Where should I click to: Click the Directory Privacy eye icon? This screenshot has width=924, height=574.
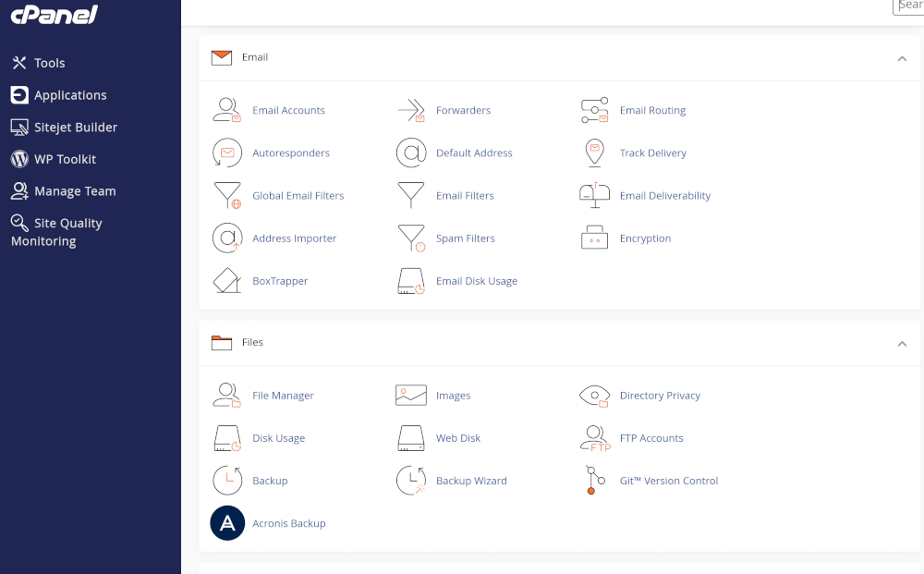click(594, 396)
